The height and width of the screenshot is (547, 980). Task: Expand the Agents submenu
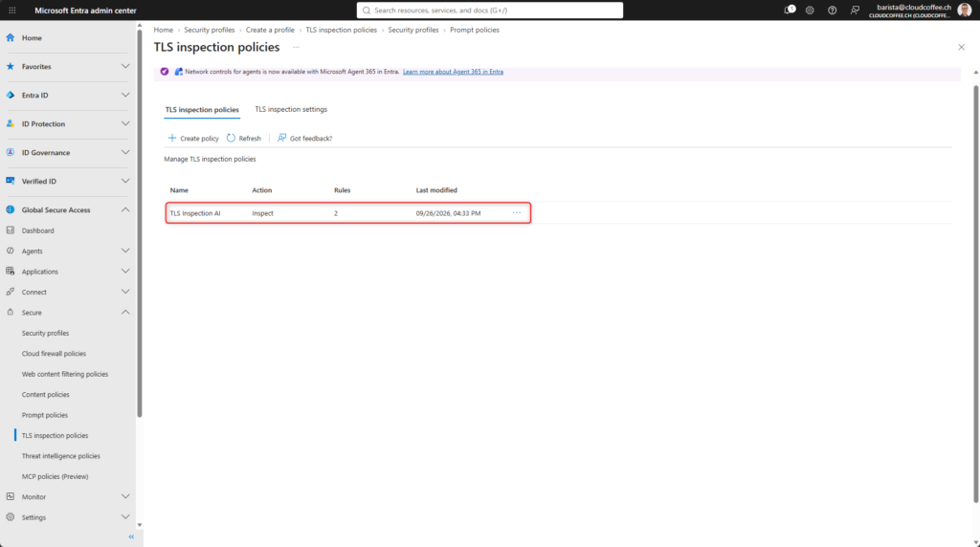[125, 251]
